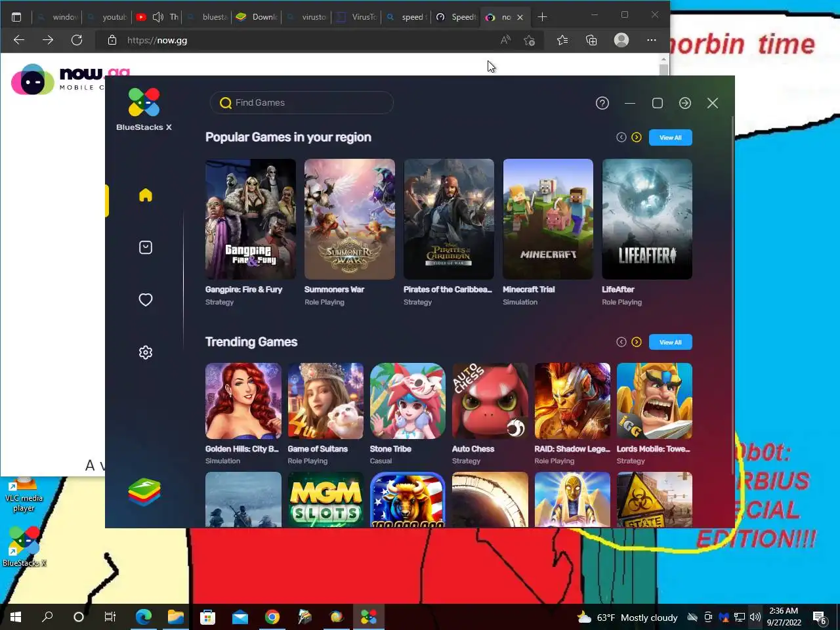The width and height of the screenshot is (840, 630).
Task: Go back in Edge browser
Action: point(19,40)
